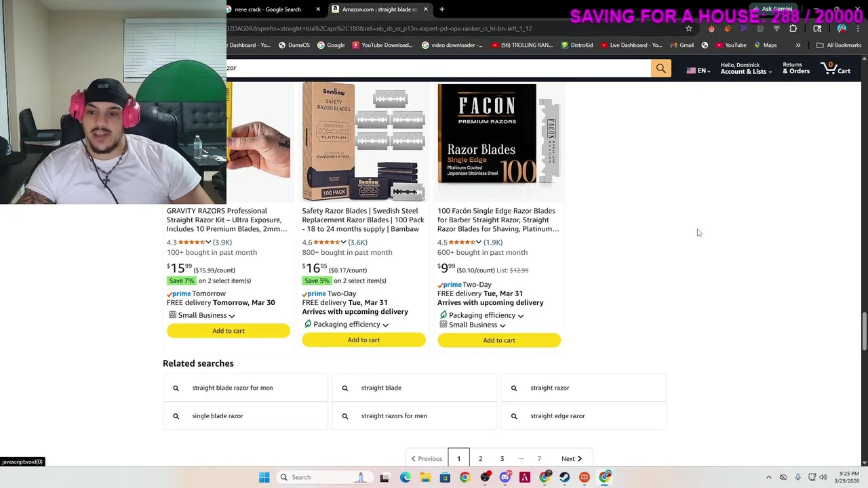This screenshot has width=868, height=488.
Task: Open a new browser tab
Action: tap(442, 9)
